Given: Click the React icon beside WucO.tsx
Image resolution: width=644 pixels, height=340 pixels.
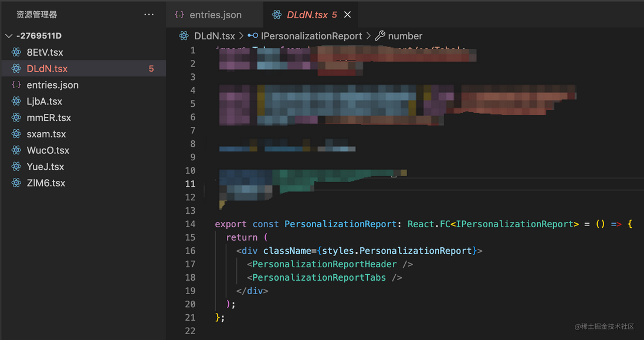Looking at the screenshot, I should 16,150.
